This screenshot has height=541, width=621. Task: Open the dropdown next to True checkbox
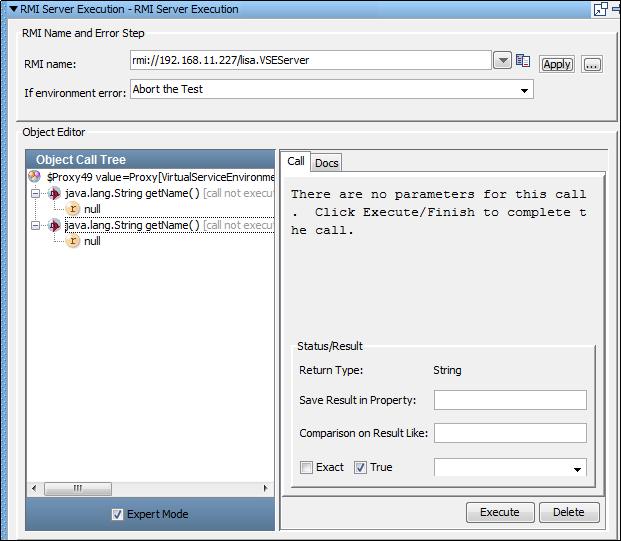coord(510,468)
